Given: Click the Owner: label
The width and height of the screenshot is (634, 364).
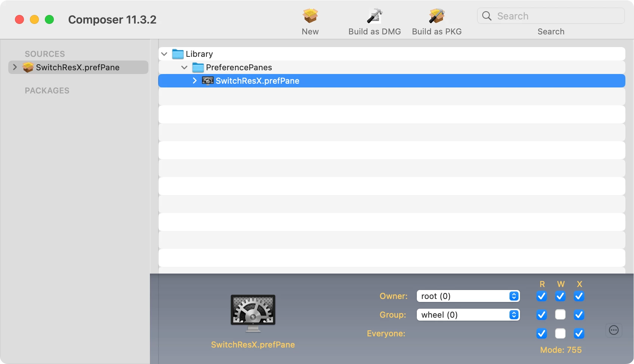Looking at the screenshot, I should click(x=394, y=296).
